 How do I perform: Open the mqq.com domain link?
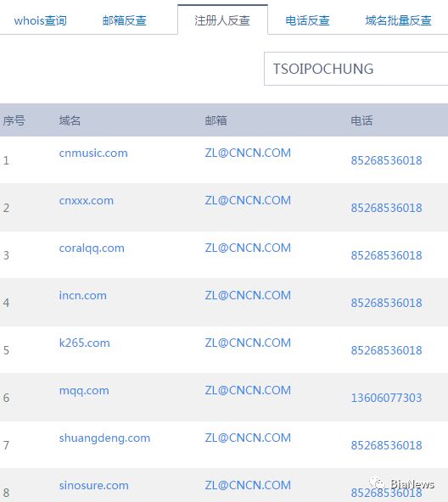84,391
